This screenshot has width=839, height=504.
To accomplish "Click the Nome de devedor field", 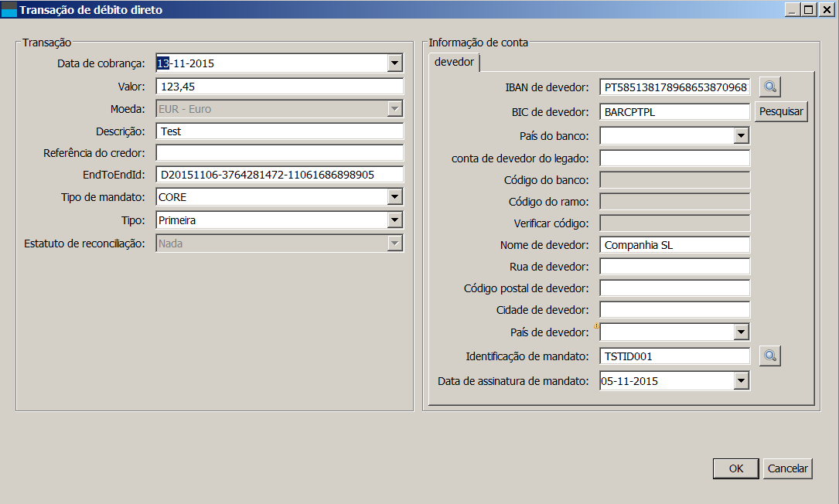I will [x=674, y=245].
